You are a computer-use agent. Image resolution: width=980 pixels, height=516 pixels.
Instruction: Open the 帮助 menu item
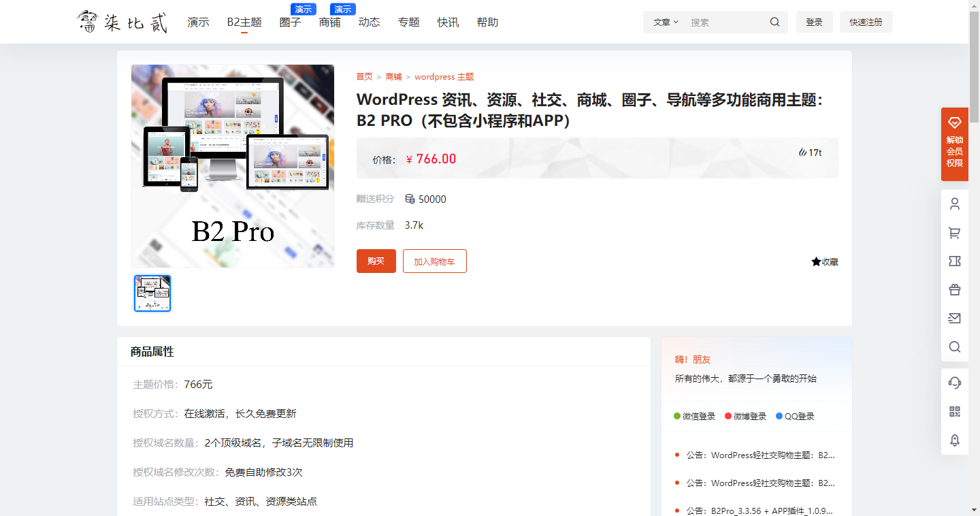[487, 22]
